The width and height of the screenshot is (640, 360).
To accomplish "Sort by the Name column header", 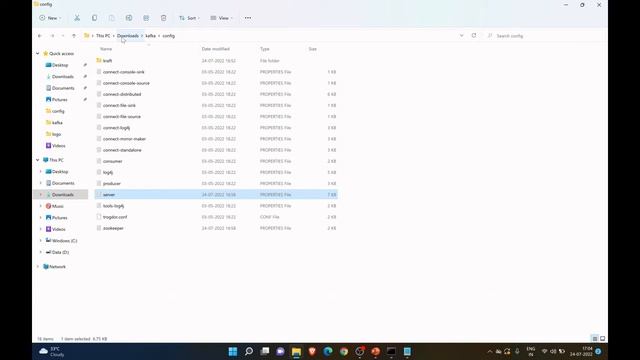I will 106,49.
